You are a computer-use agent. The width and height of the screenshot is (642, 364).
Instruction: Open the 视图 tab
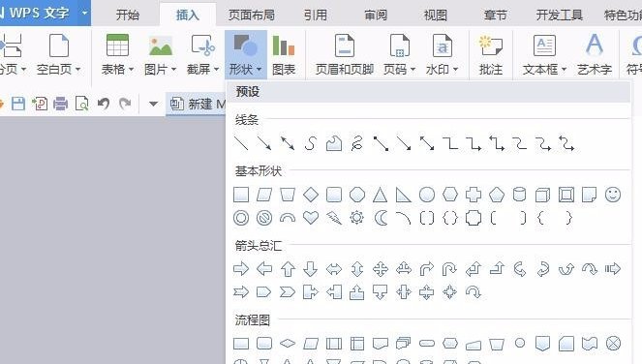[435, 15]
